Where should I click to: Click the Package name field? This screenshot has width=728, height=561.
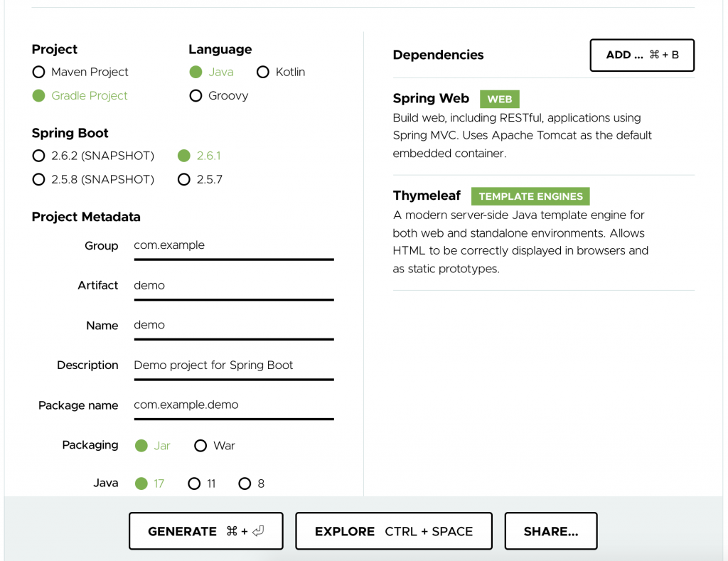(233, 405)
